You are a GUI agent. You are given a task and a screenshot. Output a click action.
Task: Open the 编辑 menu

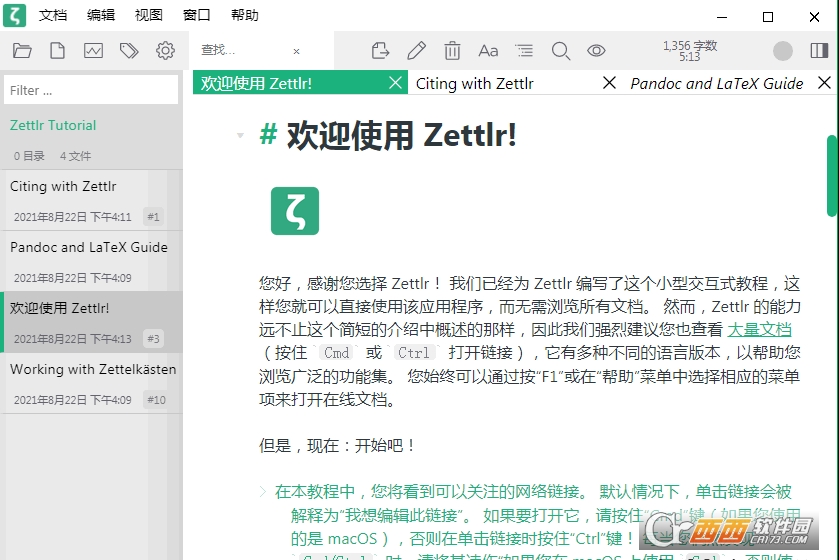(101, 15)
